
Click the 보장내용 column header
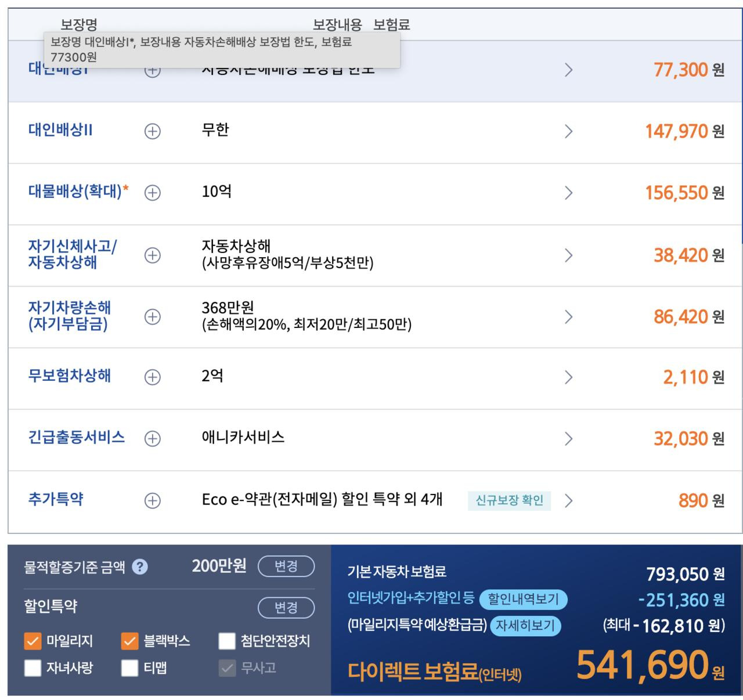point(337,25)
